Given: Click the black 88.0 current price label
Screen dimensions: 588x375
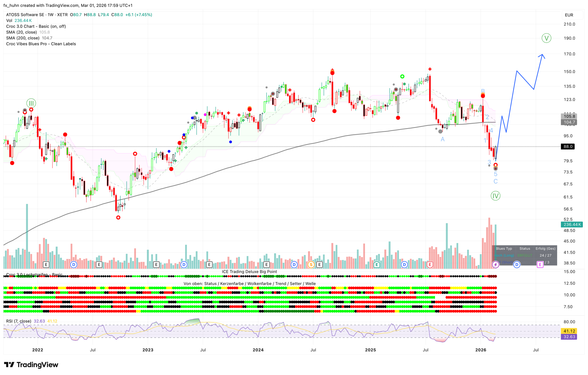Looking at the screenshot, I should click(x=568, y=146).
